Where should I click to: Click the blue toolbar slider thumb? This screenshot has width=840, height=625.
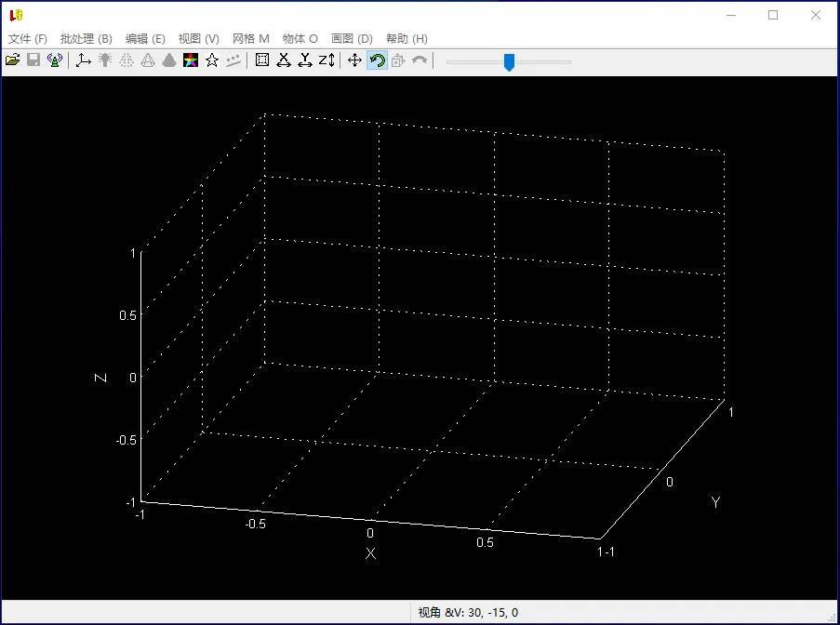(510, 62)
